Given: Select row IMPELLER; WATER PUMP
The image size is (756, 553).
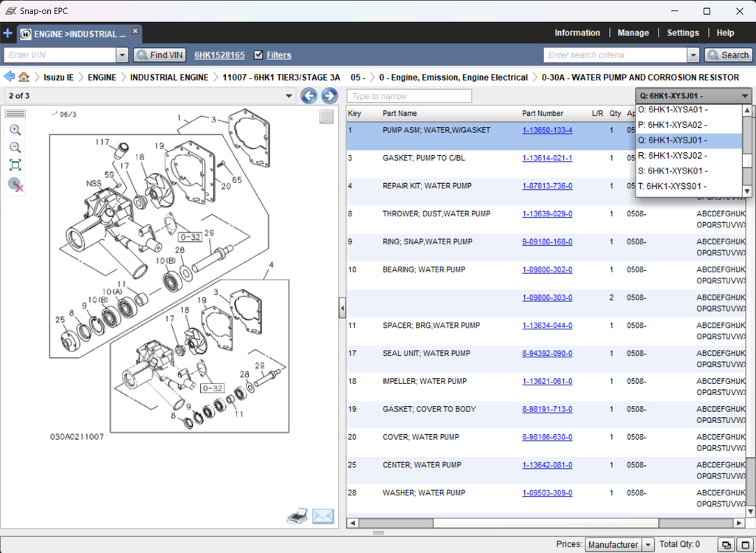Looking at the screenshot, I should coord(546,387).
